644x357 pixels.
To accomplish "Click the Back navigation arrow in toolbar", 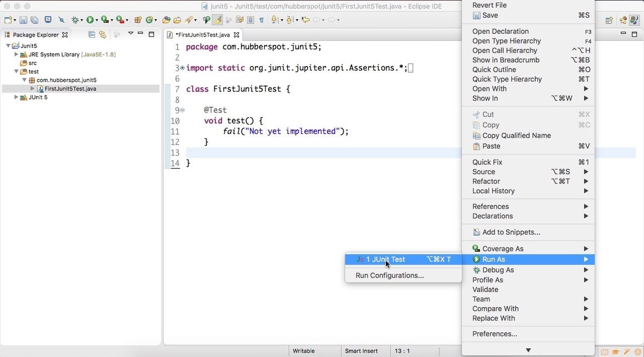I will coord(317,20).
